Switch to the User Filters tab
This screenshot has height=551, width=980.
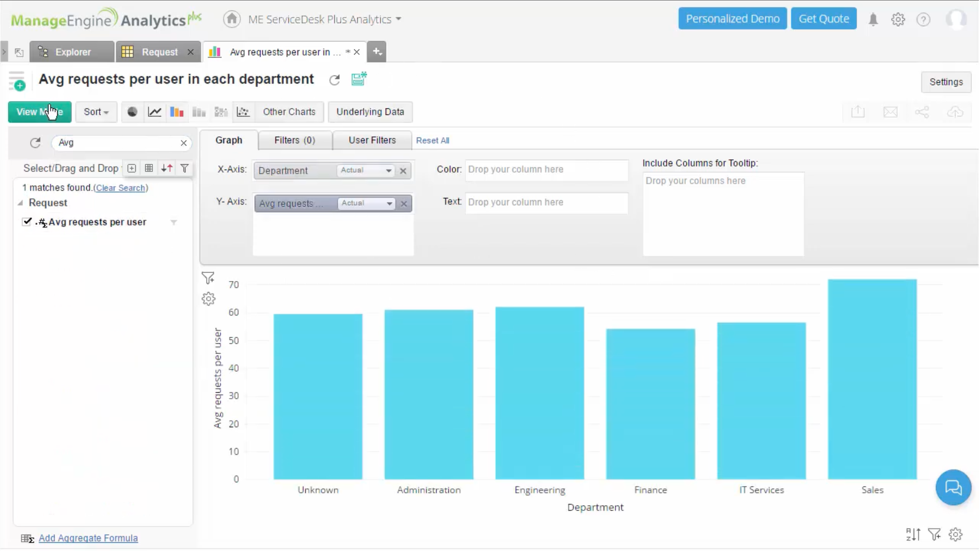pyautogui.click(x=372, y=140)
